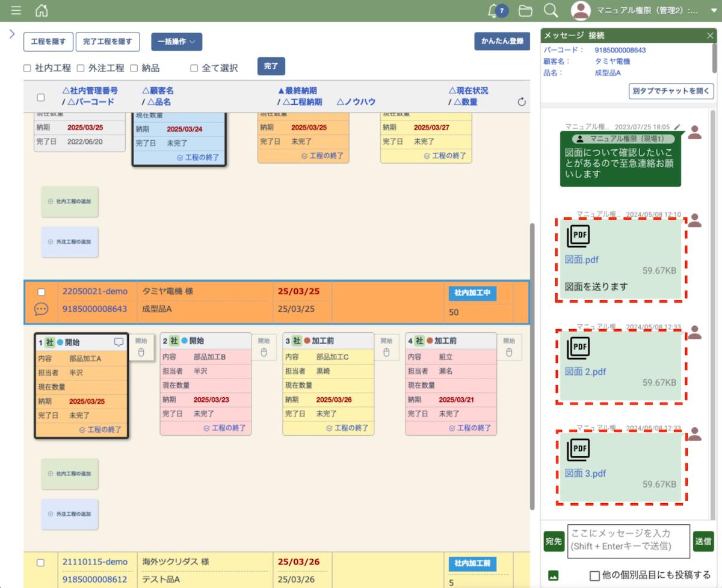Tick the 全て選択 checkbox
This screenshot has width=722, height=588.
pos(194,68)
